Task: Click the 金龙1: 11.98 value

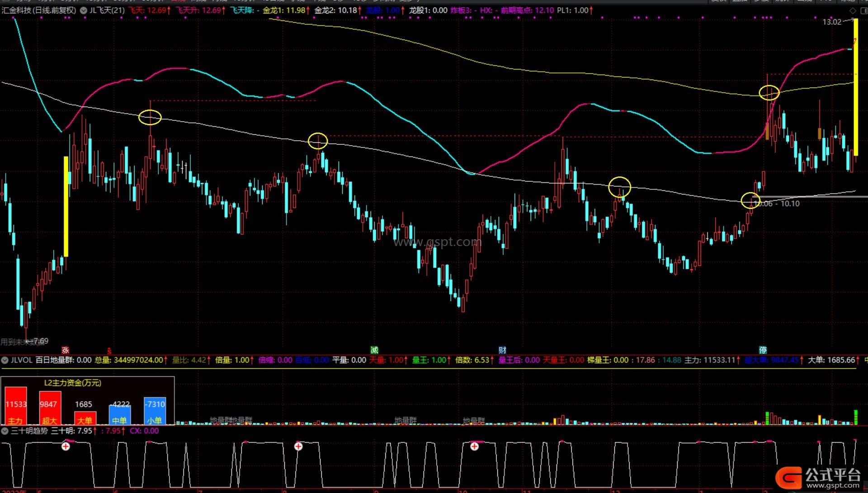Action: (x=286, y=10)
